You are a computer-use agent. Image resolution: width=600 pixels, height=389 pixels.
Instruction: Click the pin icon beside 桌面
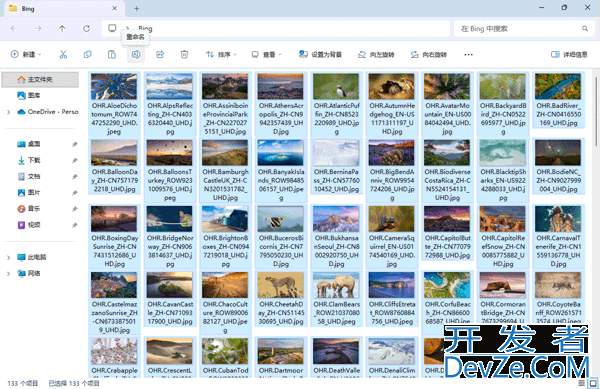(75, 144)
